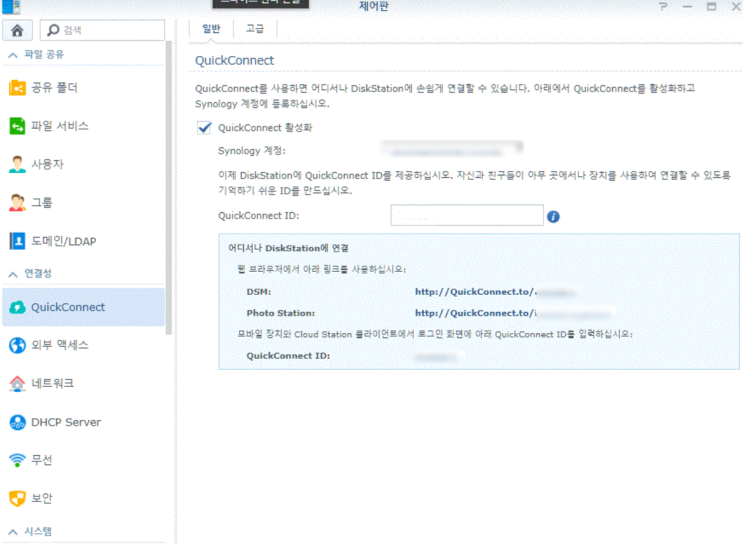Open the Photo Station QuickConnect.to link
This screenshot has width=743, height=544.
[514, 313]
